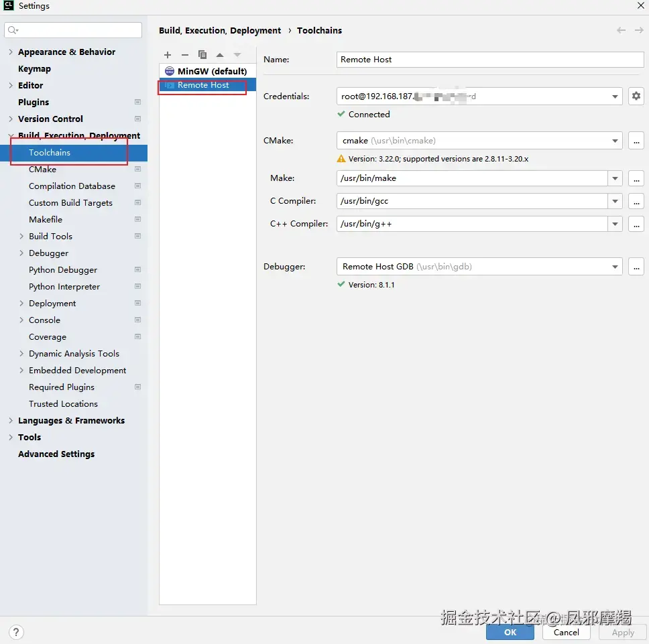This screenshot has width=649, height=644.
Task: Open Credentials dropdown
Action: tap(615, 96)
